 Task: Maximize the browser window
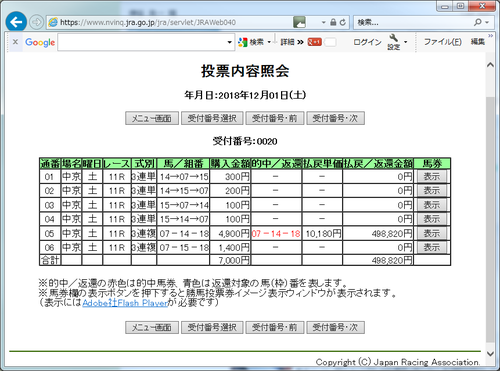pyautogui.click(x=460, y=6)
